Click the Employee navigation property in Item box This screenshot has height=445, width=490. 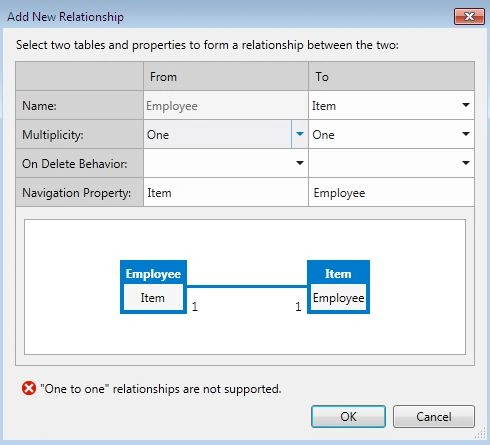tap(338, 297)
